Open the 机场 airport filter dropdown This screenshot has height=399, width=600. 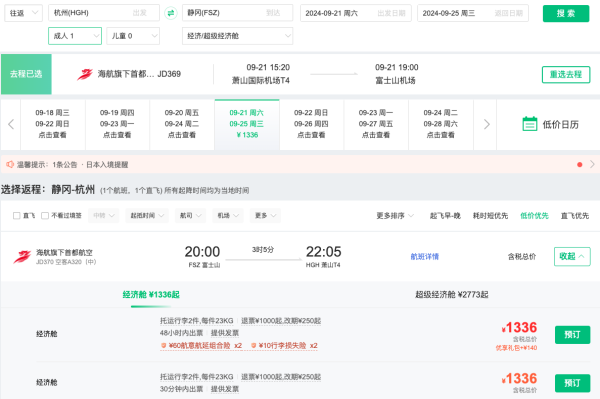click(x=228, y=216)
